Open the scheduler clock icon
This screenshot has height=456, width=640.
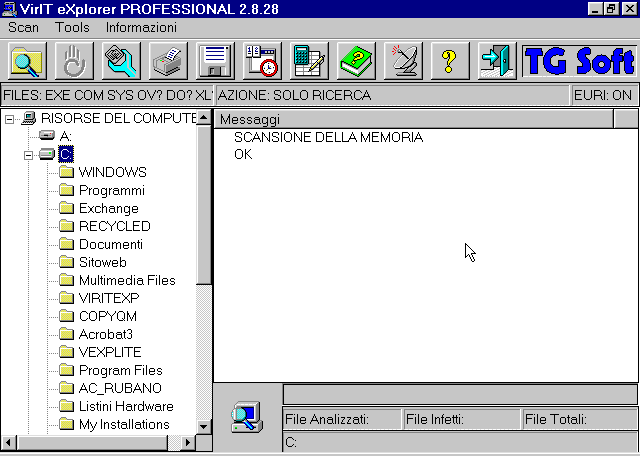[262, 62]
